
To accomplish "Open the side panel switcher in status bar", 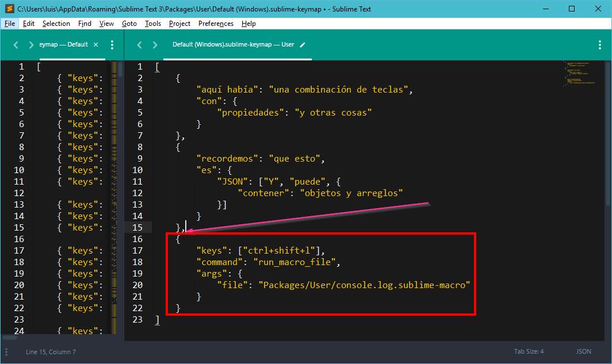I will point(6,351).
